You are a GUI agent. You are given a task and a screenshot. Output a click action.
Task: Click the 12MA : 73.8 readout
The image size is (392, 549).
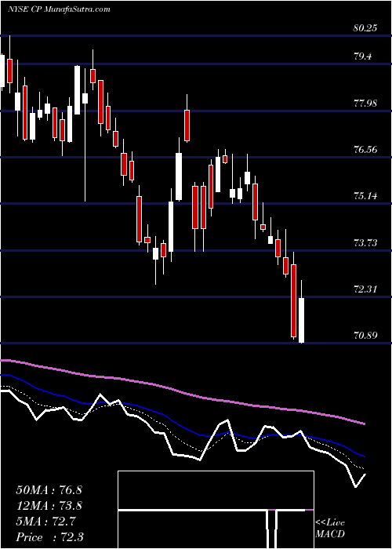point(49,506)
